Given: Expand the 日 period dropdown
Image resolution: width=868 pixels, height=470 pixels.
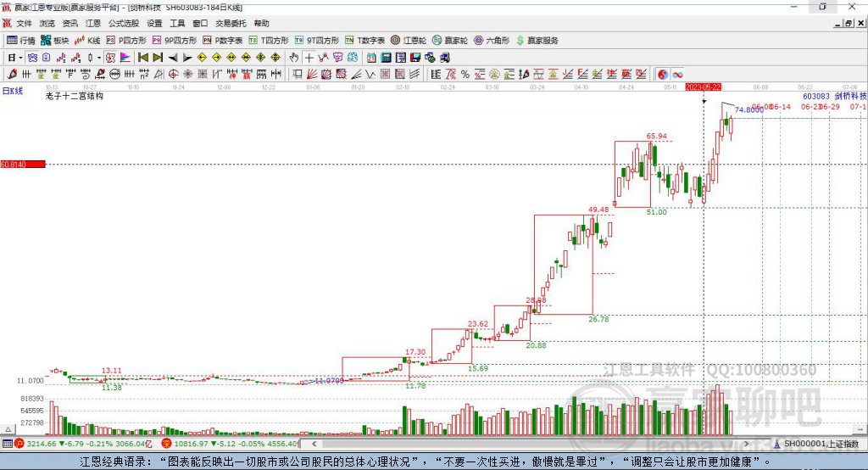Looking at the screenshot, I should click(x=20, y=58).
